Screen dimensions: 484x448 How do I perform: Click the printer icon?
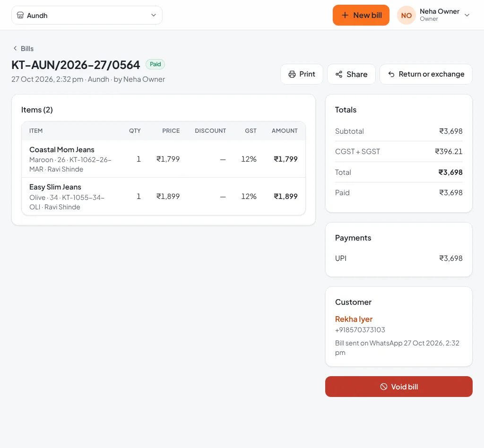point(292,74)
